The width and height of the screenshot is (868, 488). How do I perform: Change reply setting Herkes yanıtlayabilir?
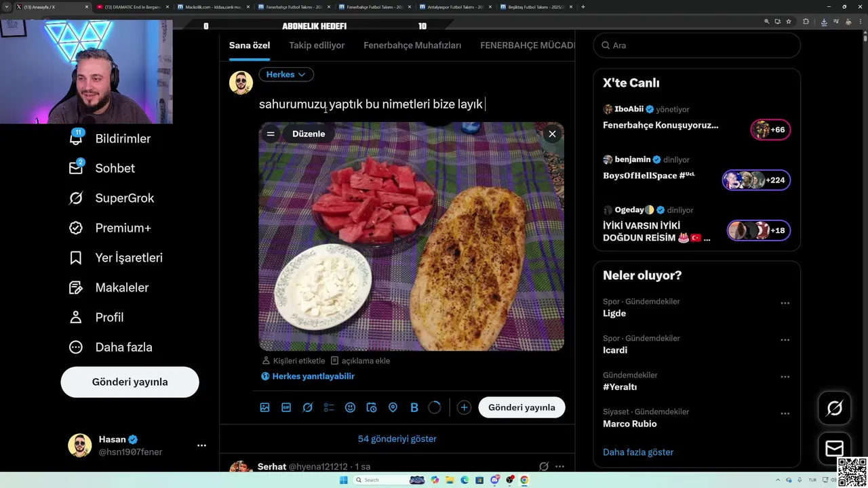(x=308, y=376)
